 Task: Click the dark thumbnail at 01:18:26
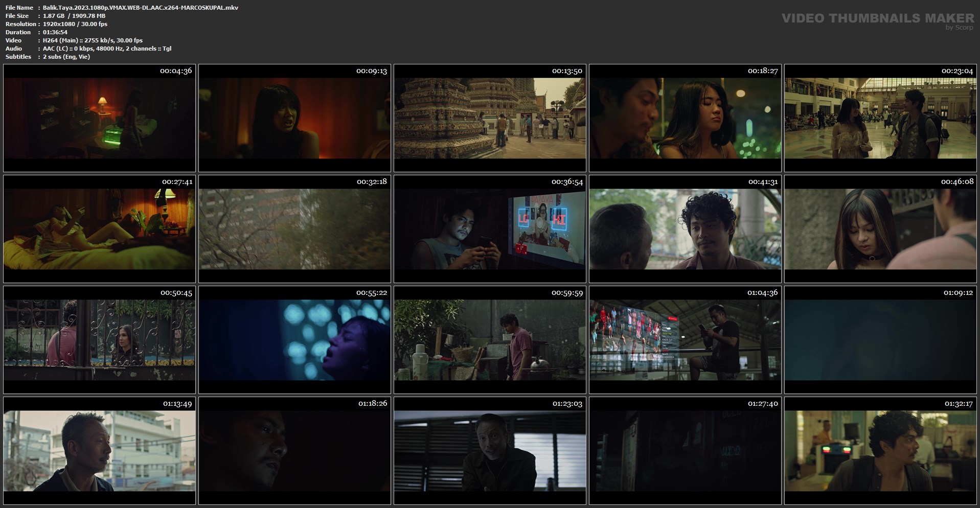point(294,451)
